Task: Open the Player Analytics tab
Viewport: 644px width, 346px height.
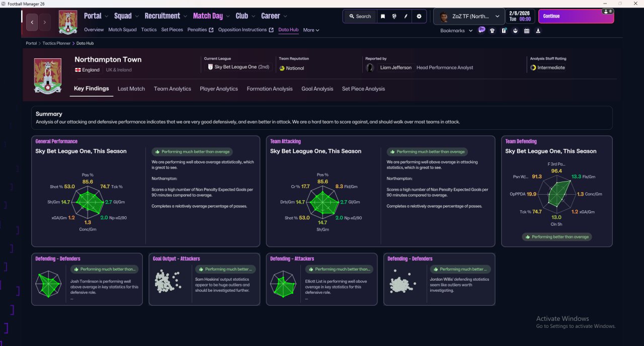Action: 219,89
